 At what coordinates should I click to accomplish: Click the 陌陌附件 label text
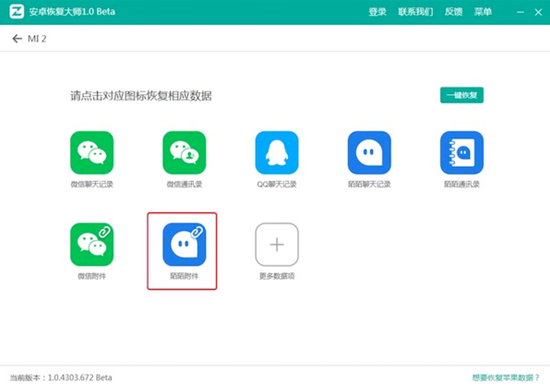tap(184, 276)
